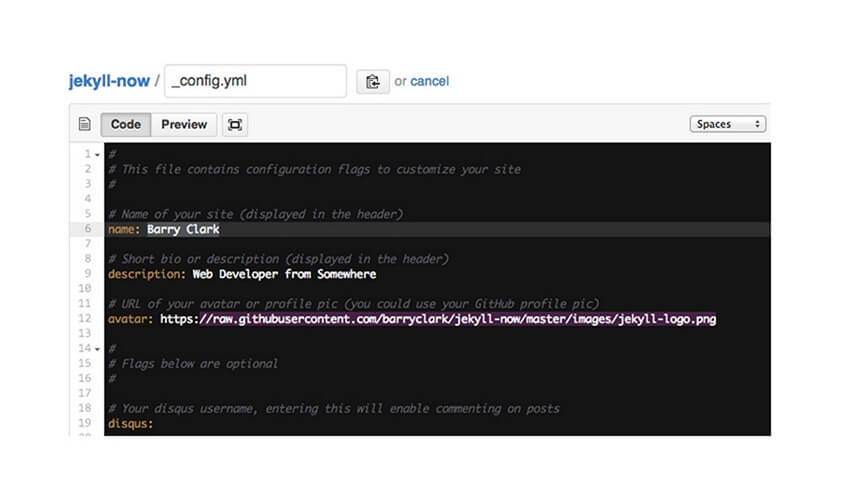Click the comment 'Your disqus username'
Viewport: 850px width, 500px height.
[x=333, y=409]
